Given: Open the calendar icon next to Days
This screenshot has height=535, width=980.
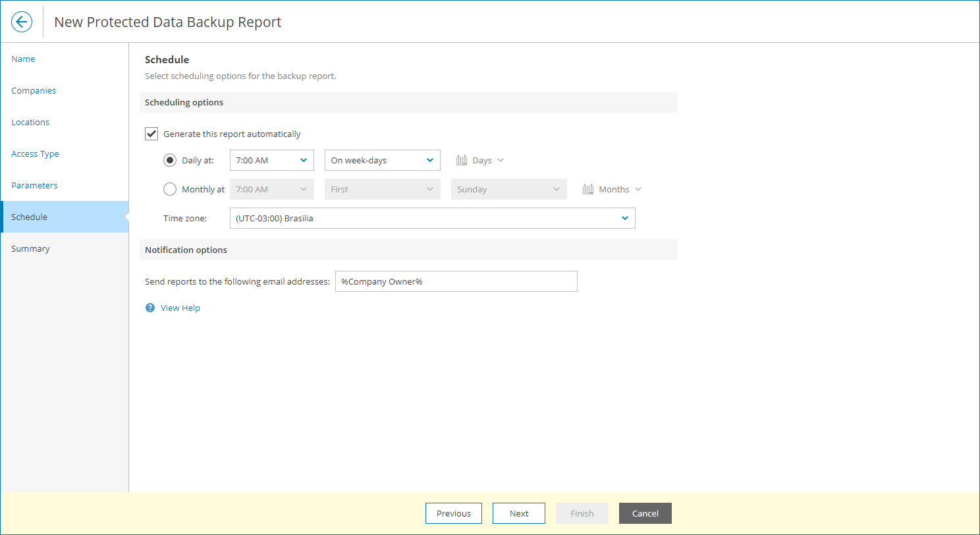Looking at the screenshot, I should [460, 159].
